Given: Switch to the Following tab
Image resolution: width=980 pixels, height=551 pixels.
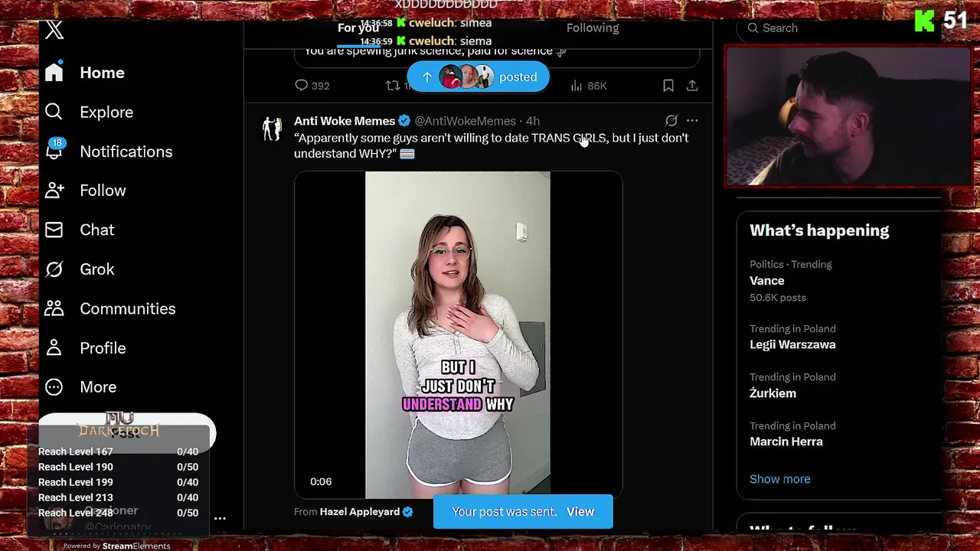Looking at the screenshot, I should [593, 28].
